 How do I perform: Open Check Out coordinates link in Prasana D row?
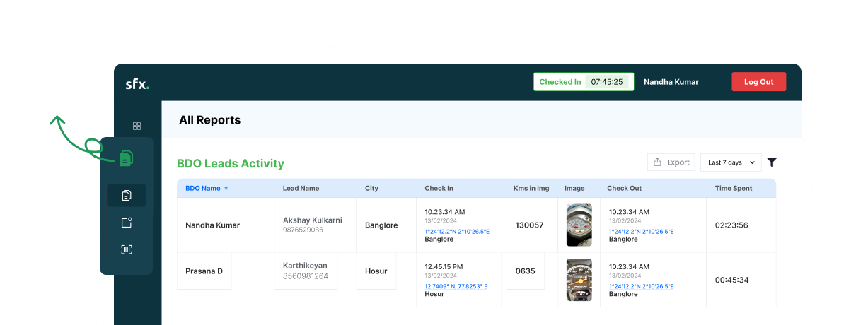pyautogui.click(x=641, y=286)
